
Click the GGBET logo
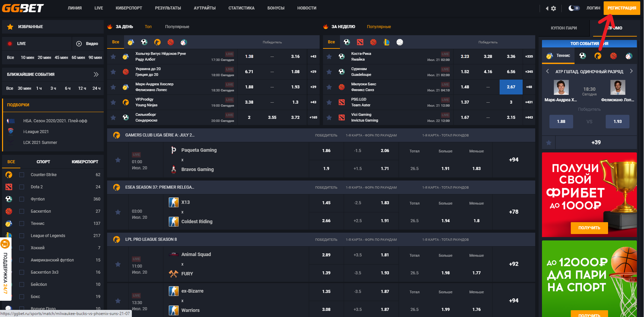23,8
